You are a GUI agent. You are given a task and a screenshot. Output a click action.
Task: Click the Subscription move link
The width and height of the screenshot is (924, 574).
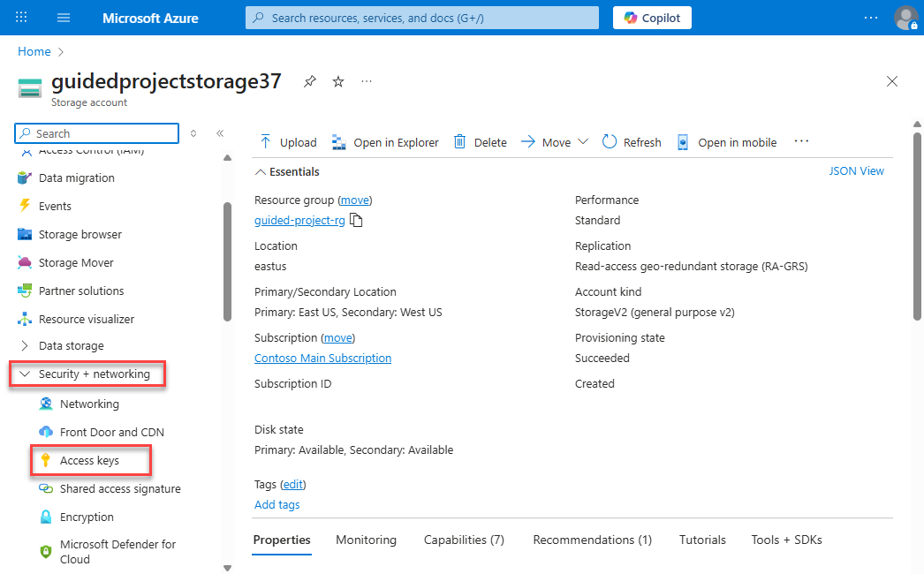pos(338,338)
